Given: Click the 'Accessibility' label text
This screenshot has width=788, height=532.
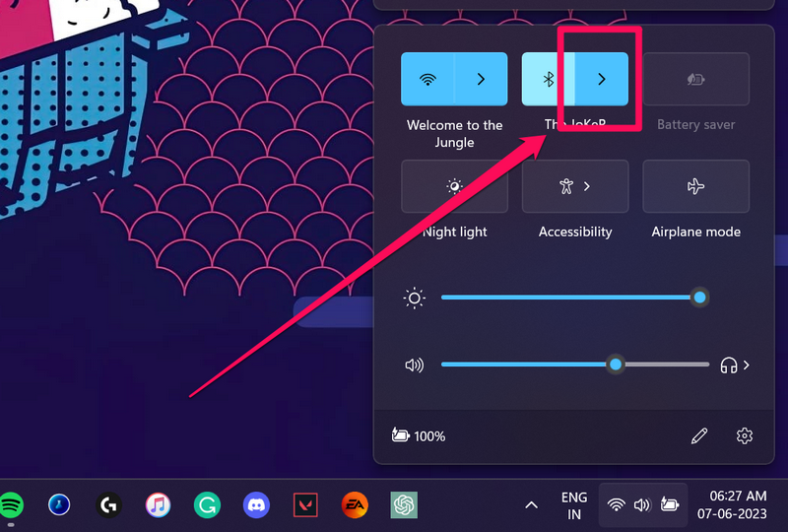Looking at the screenshot, I should pyautogui.click(x=575, y=232).
